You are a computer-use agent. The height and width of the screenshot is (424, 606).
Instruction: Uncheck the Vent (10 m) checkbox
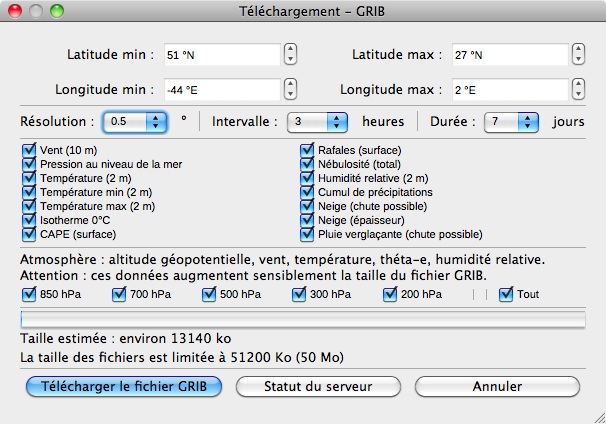[28, 151]
